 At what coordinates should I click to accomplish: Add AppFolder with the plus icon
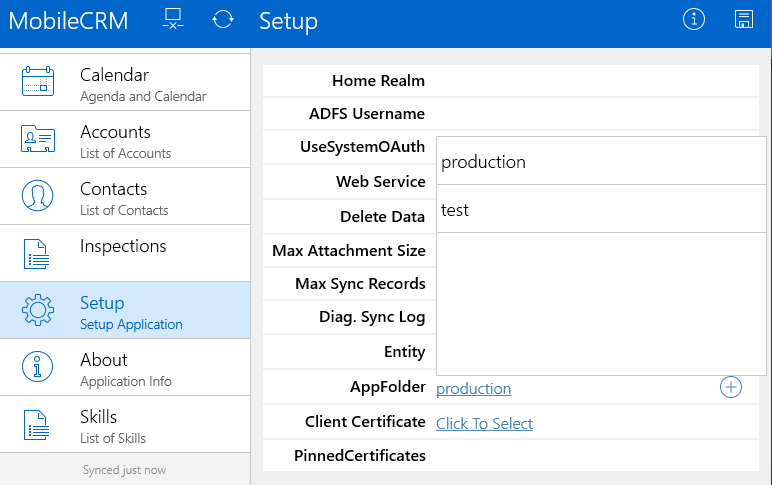click(x=731, y=387)
